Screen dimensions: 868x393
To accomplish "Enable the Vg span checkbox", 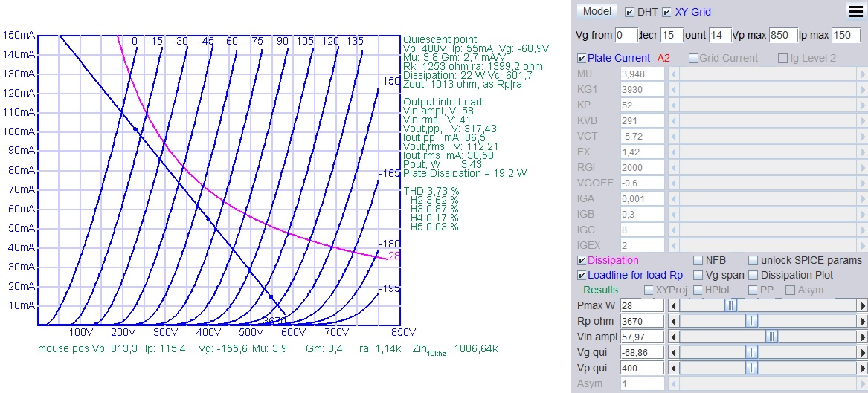I will [x=698, y=276].
